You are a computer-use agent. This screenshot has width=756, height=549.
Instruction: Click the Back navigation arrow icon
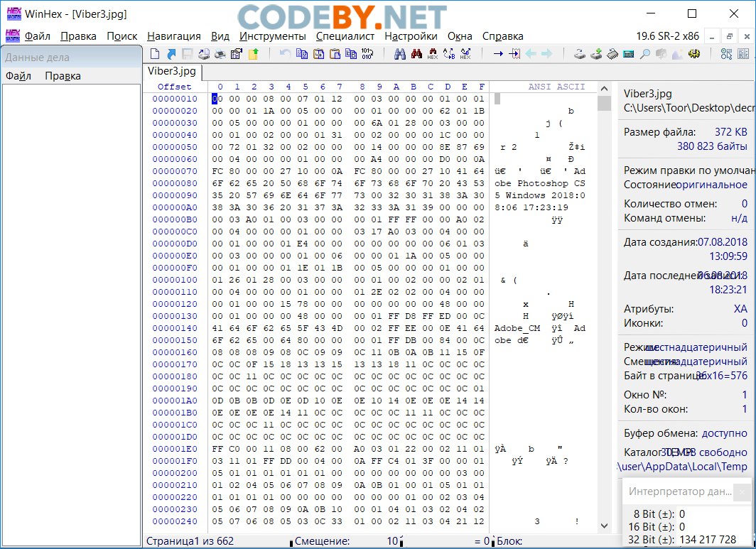point(531,53)
